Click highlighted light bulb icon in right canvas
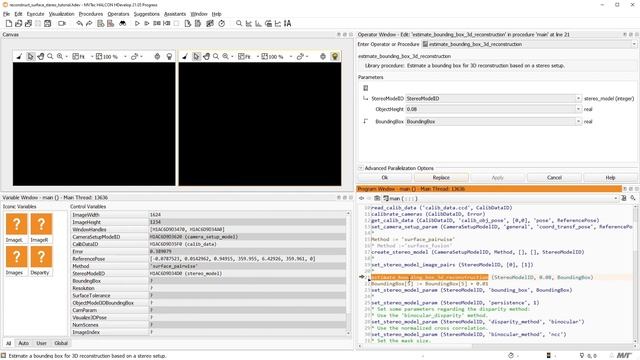This screenshot has width=640, height=360. [x=335, y=56]
